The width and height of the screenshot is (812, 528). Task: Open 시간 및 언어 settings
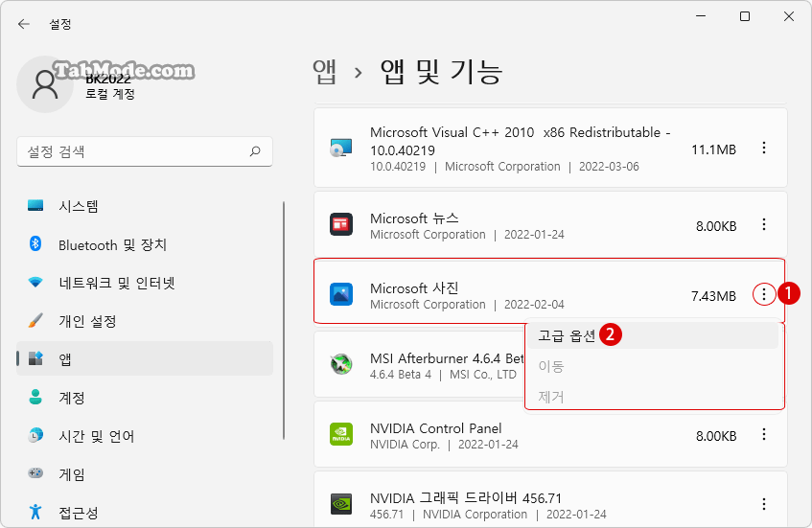point(145,435)
